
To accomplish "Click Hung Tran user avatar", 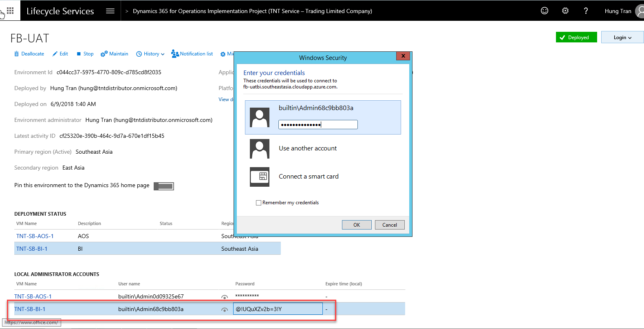I will pos(640,11).
